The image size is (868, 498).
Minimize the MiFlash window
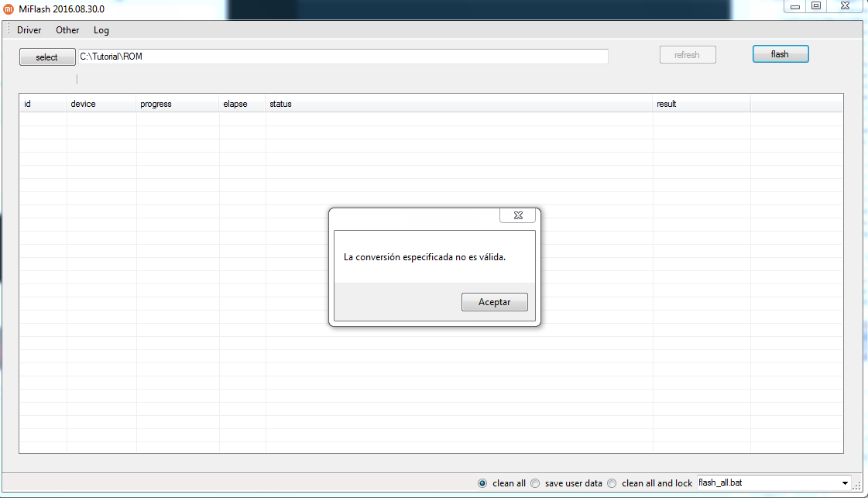[x=795, y=6]
